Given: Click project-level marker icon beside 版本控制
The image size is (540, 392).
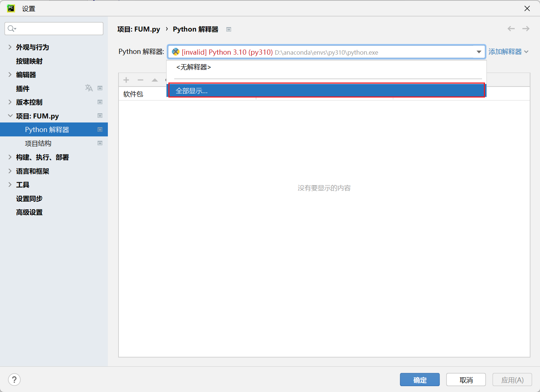Looking at the screenshot, I should point(100,102).
